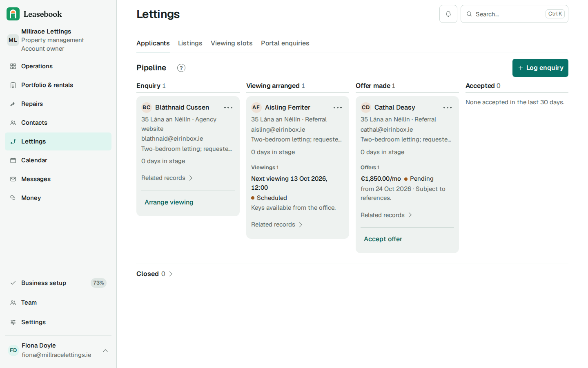Open Business setup progress
588x368 pixels.
click(x=58, y=283)
